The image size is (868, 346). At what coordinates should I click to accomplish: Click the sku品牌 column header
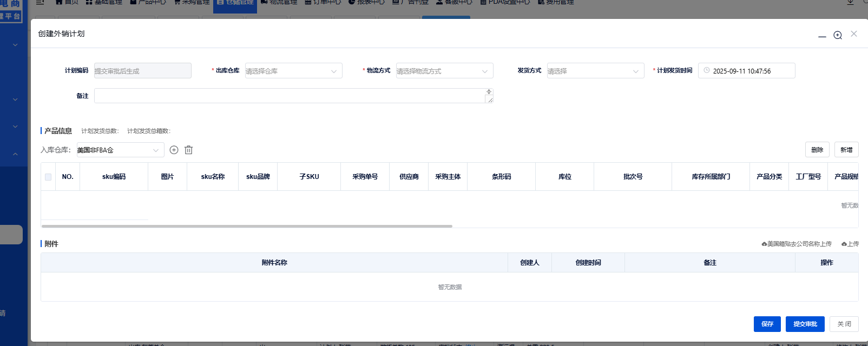point(258,177)
